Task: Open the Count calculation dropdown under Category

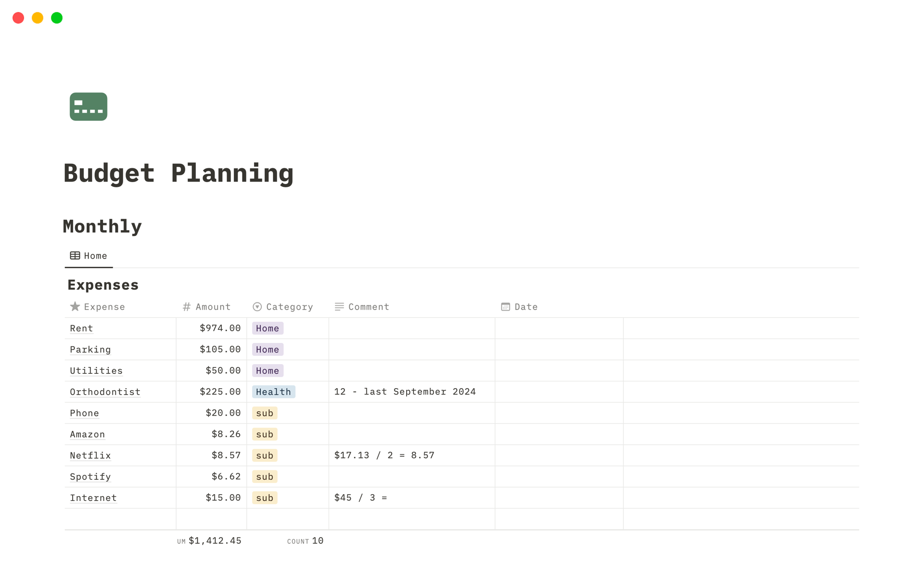Action: 305,540
